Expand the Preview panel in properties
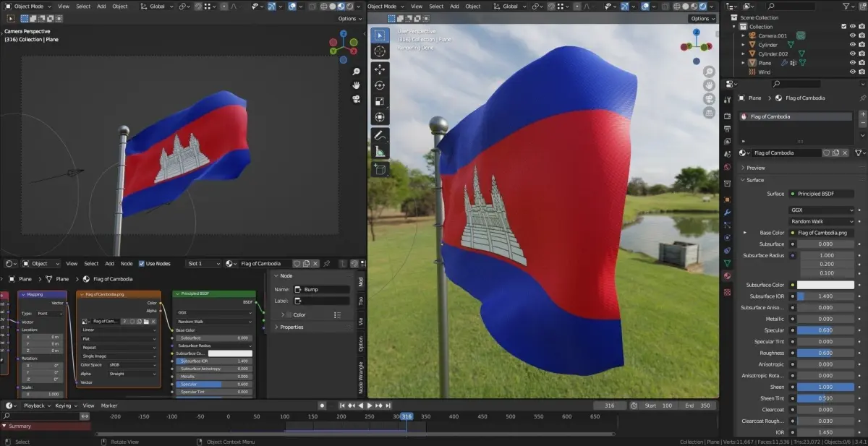Image resolution: width=868 pixels, height=446 pixels. click(x=756, y=168)
